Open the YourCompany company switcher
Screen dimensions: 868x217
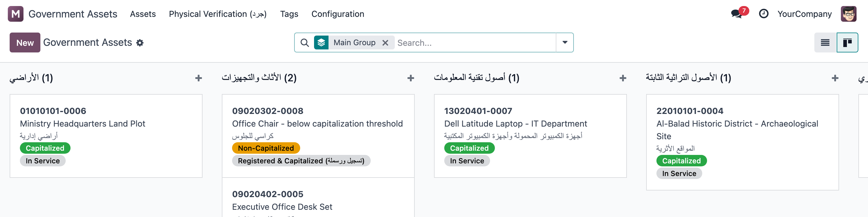coord(804,14)
